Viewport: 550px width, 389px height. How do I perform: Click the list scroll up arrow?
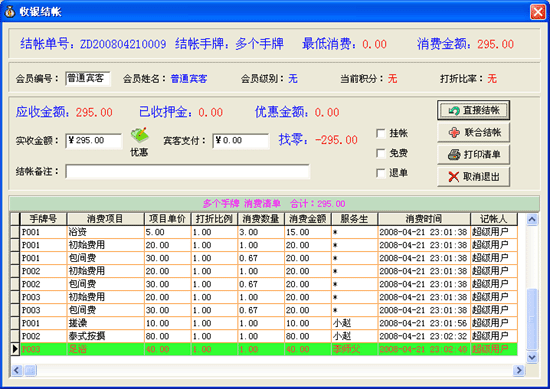[532, 220]
